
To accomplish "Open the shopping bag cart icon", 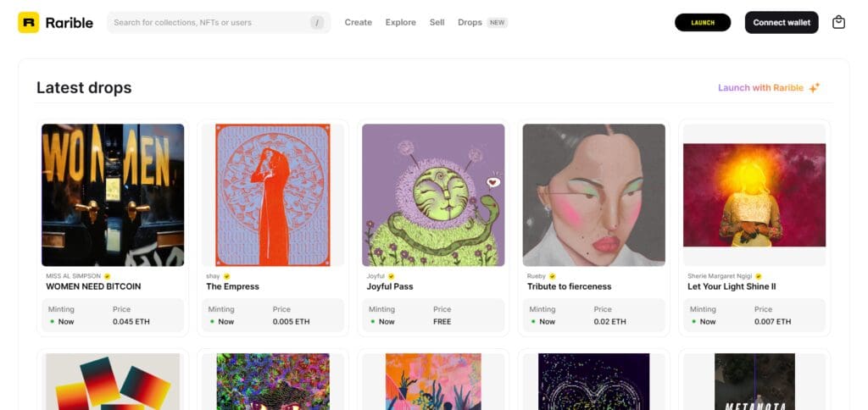I will pos(838,22).
